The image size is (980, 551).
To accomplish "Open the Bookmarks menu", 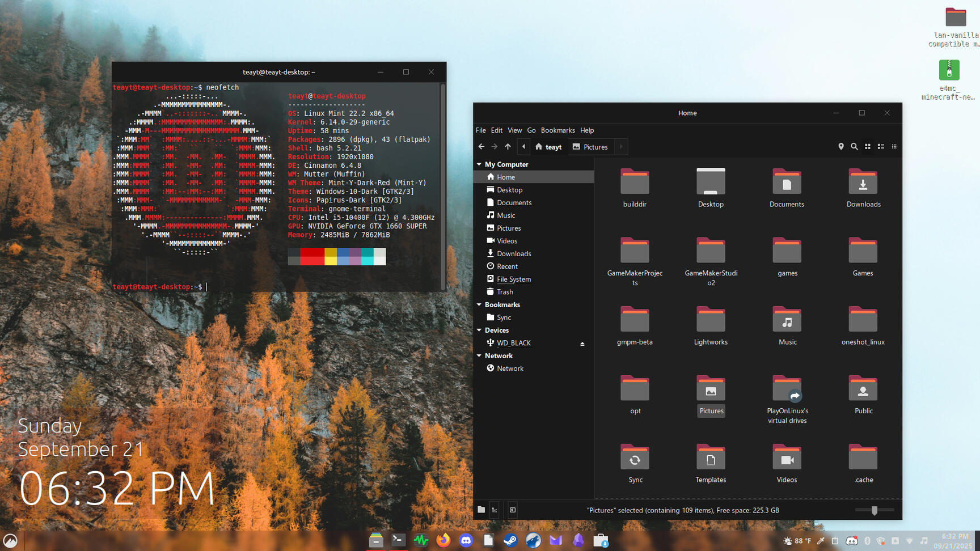I will (557, 130).
